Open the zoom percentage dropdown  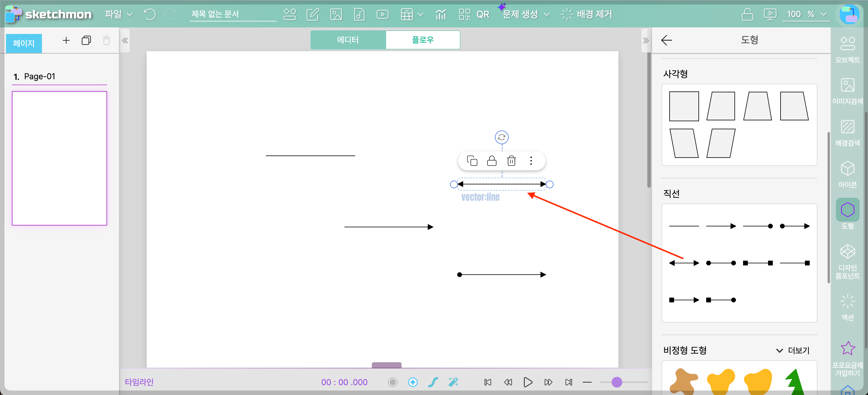pos(823,14)
